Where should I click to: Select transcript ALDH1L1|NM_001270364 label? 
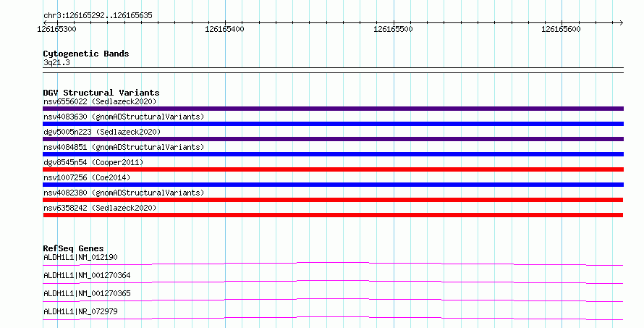tap(87, 275)
